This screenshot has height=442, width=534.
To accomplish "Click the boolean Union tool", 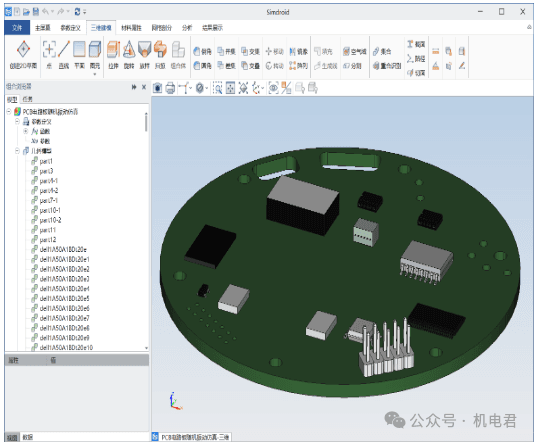I will tap(226, 51).
